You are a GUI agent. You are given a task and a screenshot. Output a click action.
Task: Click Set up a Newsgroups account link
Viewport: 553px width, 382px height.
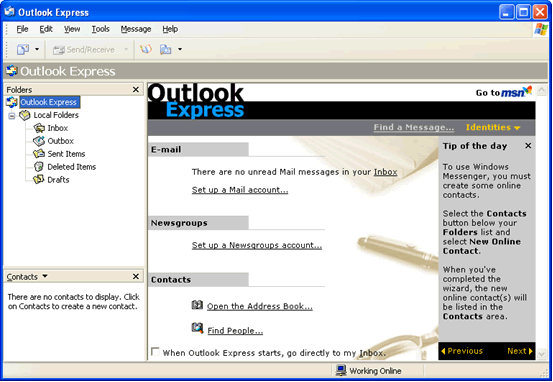(257, 245)
